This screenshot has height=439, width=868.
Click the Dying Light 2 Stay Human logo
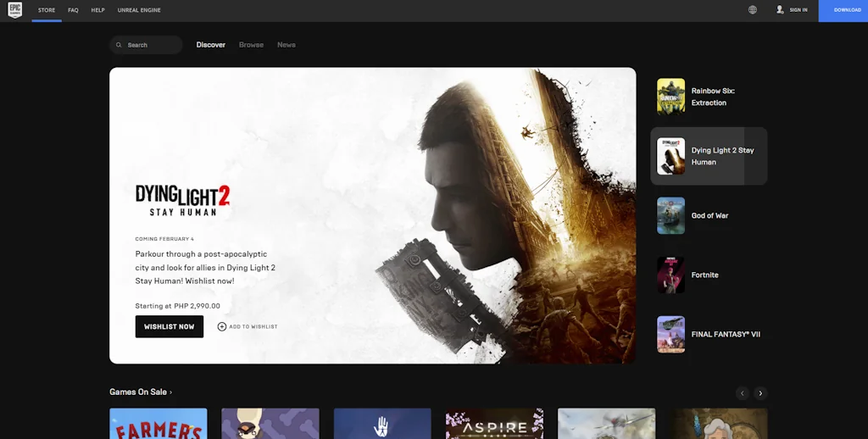point(183,200)
